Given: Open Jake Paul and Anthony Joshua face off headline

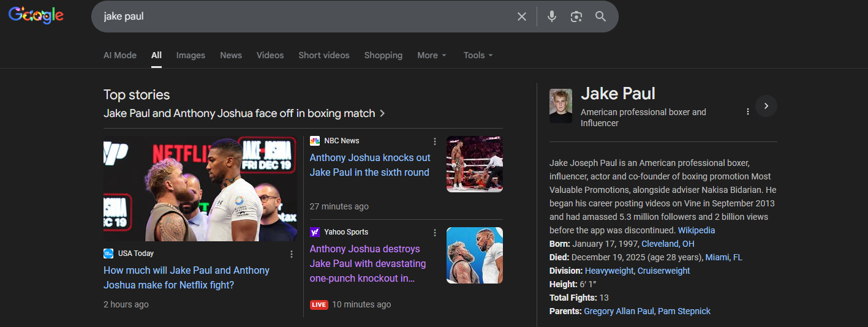Looking at the screenshot, I should [244, 113].
